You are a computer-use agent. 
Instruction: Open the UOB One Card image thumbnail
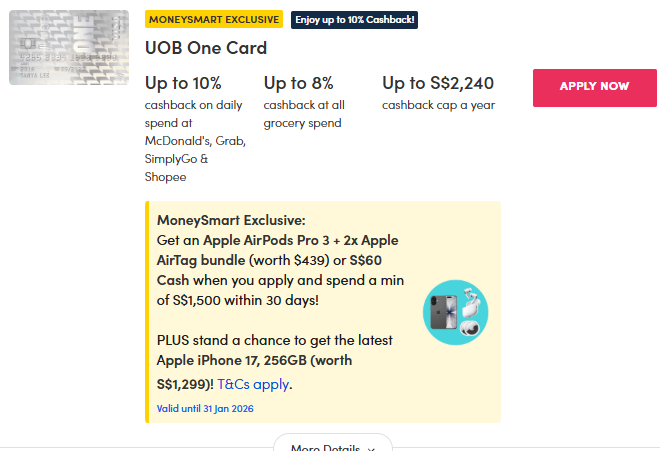coord(69,48)
